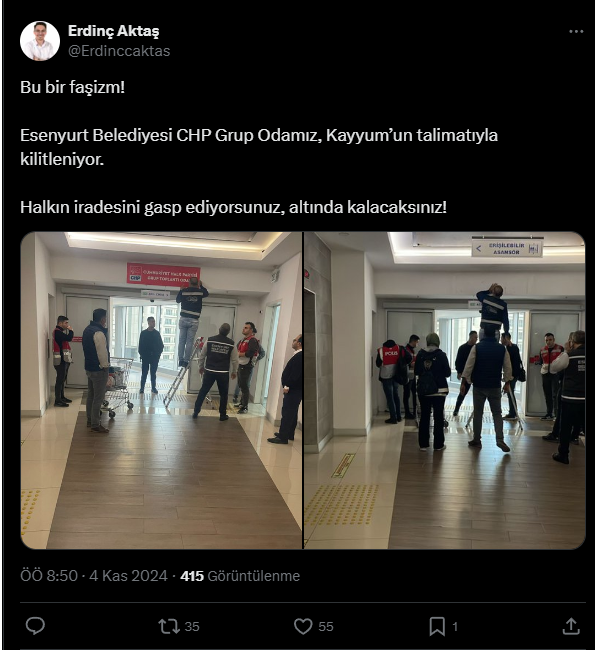Open the right photo showing the Asansör sign

pos(444,390)
